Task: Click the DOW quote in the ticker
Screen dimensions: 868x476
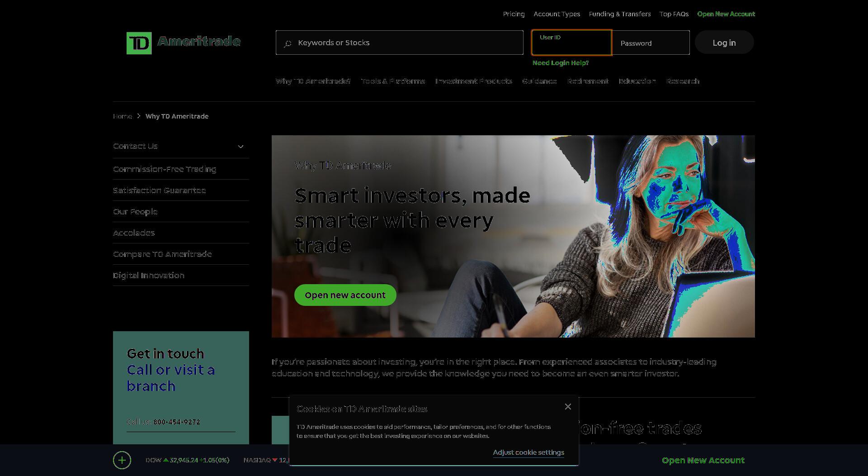Action: [x=187, y=460]
